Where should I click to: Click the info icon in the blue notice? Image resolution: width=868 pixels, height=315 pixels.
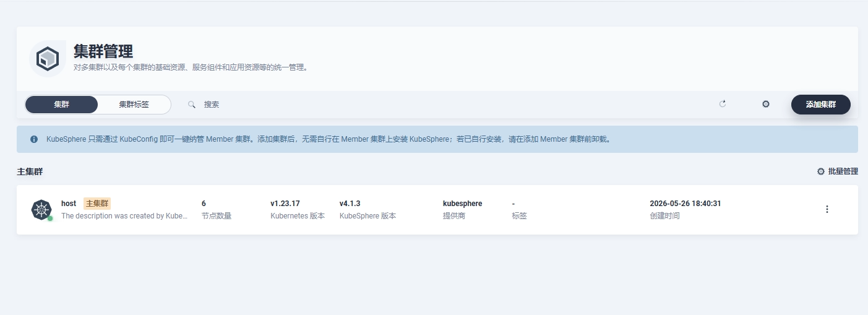pos(34,139)
